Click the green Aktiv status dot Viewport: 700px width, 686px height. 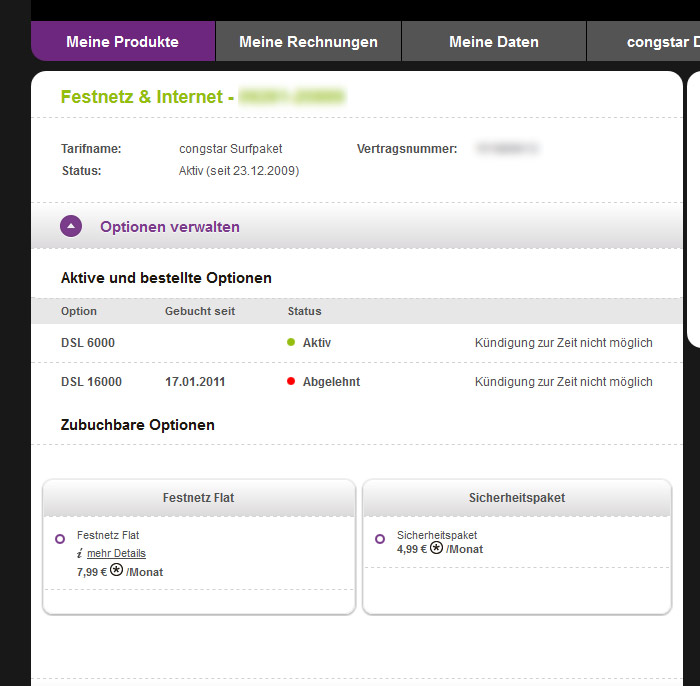[x=291, y=343]
